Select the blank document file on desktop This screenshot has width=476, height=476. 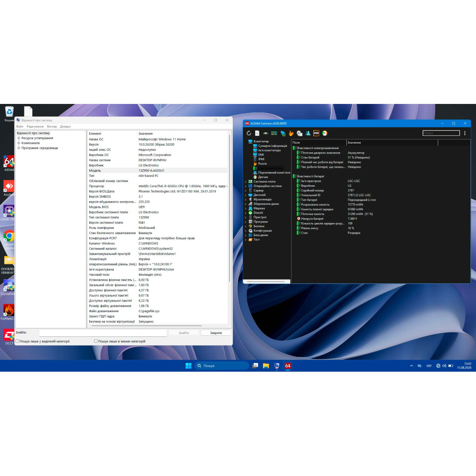click(28, 111)
